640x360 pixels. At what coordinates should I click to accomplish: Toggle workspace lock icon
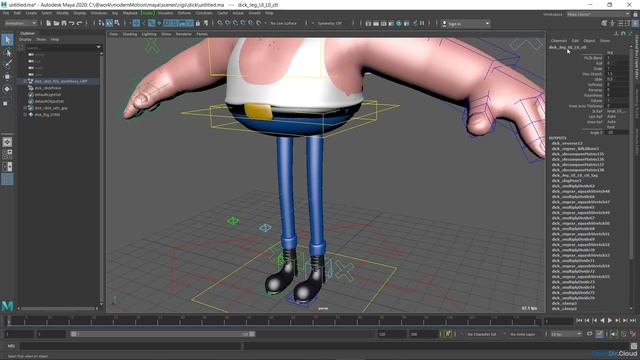[636, 14]
